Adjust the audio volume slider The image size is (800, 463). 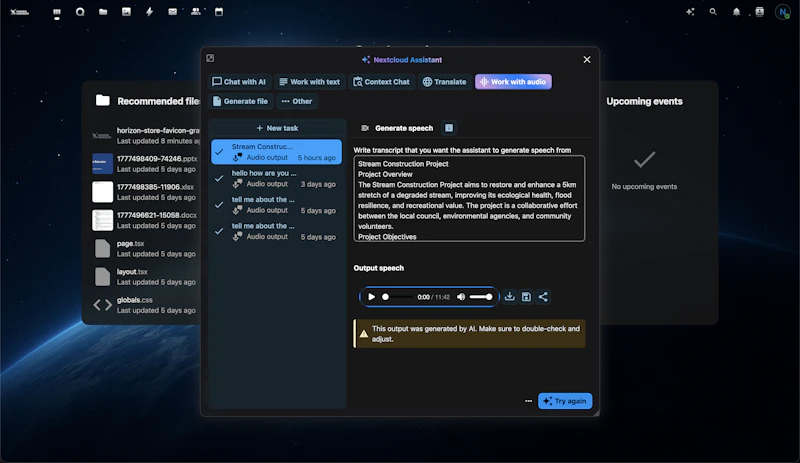(x=481, y=297)
